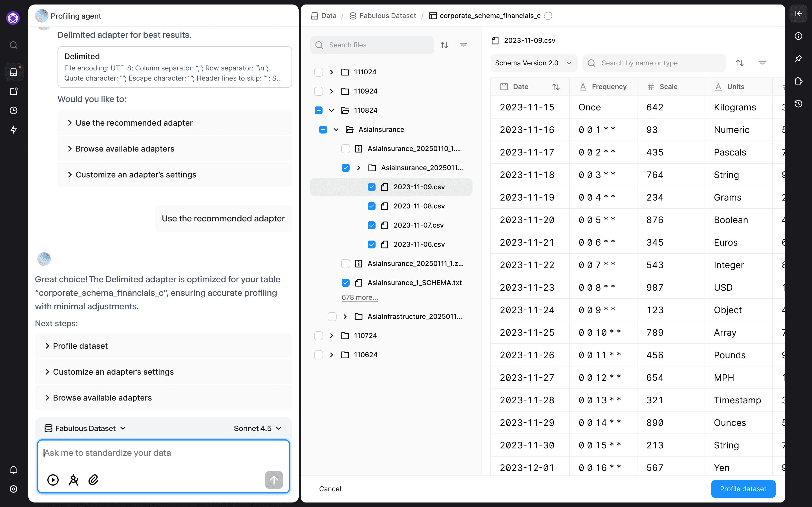Screen dimensions: 812x507
Task: Uncheck AsiaInsurance_1_SCHEMA.txt checkbox
Action: [346, 283]
